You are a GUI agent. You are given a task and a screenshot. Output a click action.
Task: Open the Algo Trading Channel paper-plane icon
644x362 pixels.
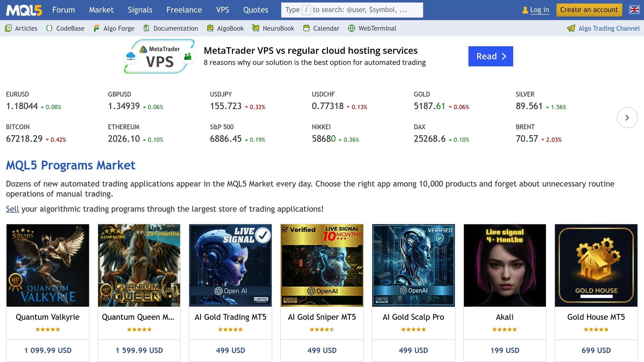571,28
